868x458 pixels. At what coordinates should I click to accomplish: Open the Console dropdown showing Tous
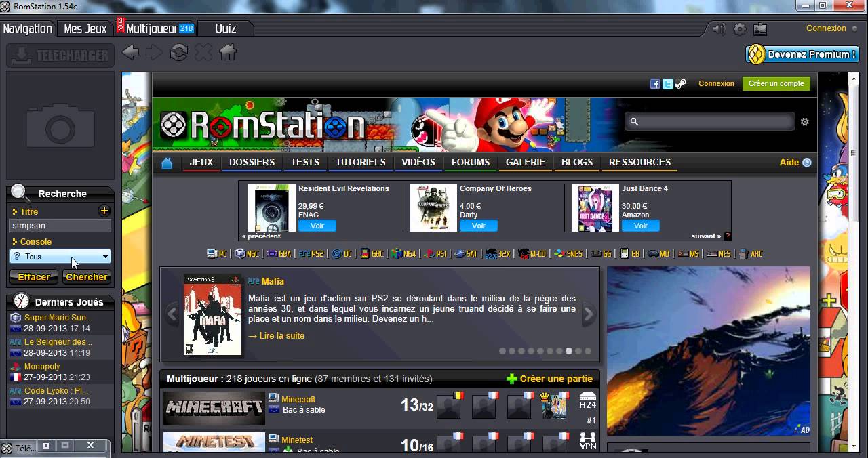tap(60, 257)
